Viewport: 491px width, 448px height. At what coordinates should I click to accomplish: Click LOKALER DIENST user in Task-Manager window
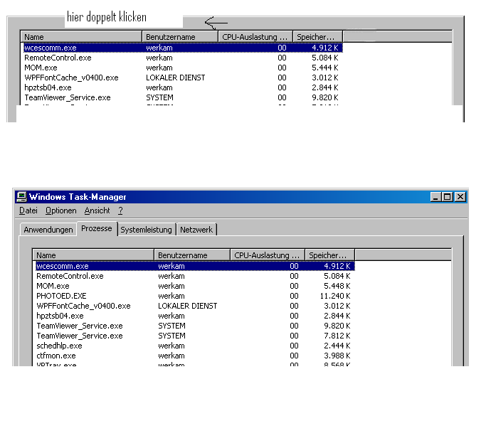click(187, 306)
